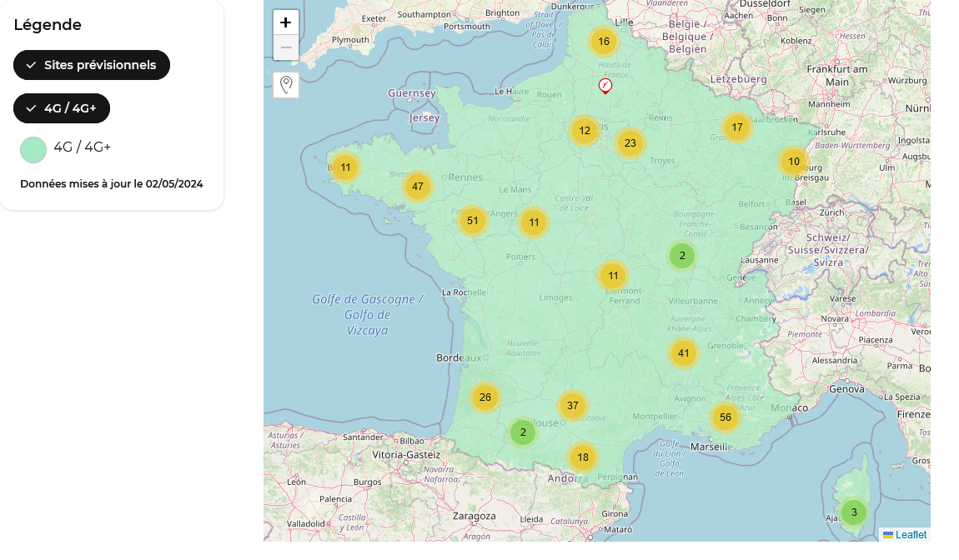The width and height of the screenshot is (959, 560).
Task: Toggle the 4G / 4G+ coverage filter
Action: coord(62,108)
